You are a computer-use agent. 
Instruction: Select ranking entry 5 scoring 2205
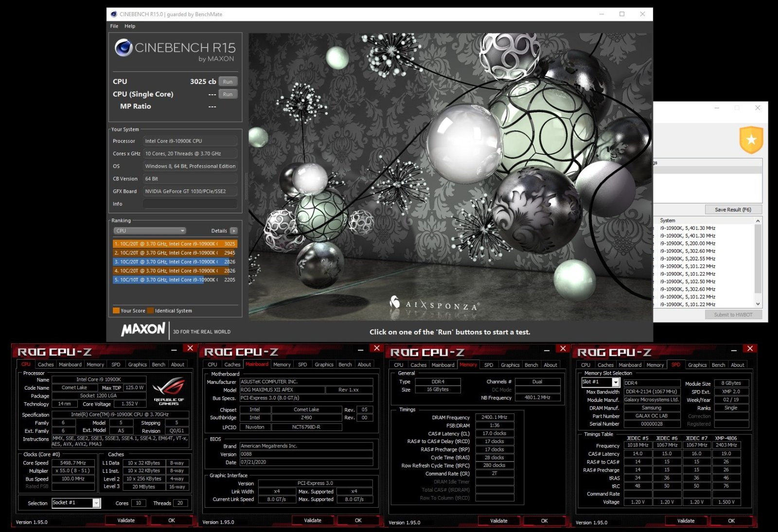[x=175, y=280]
